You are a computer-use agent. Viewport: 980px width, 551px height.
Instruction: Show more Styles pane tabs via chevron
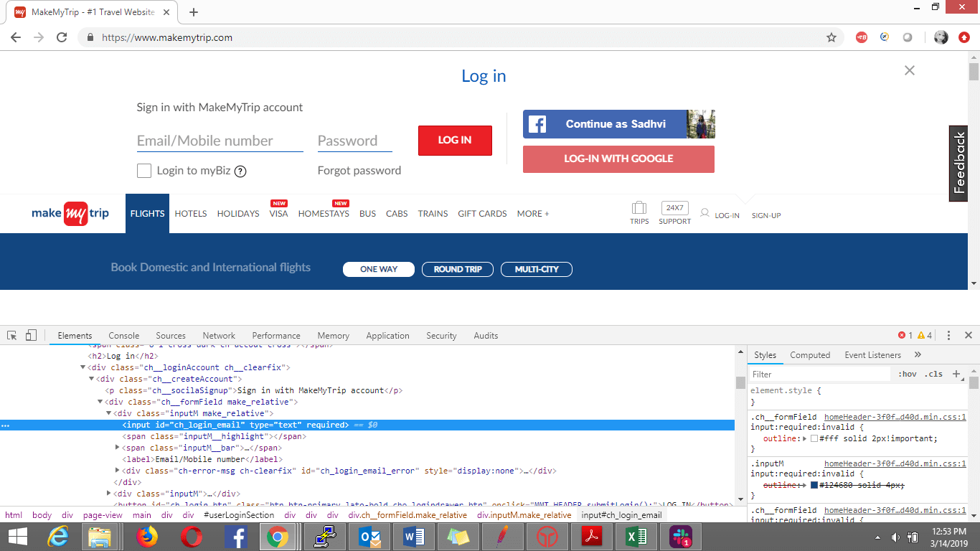click(918, 354)
